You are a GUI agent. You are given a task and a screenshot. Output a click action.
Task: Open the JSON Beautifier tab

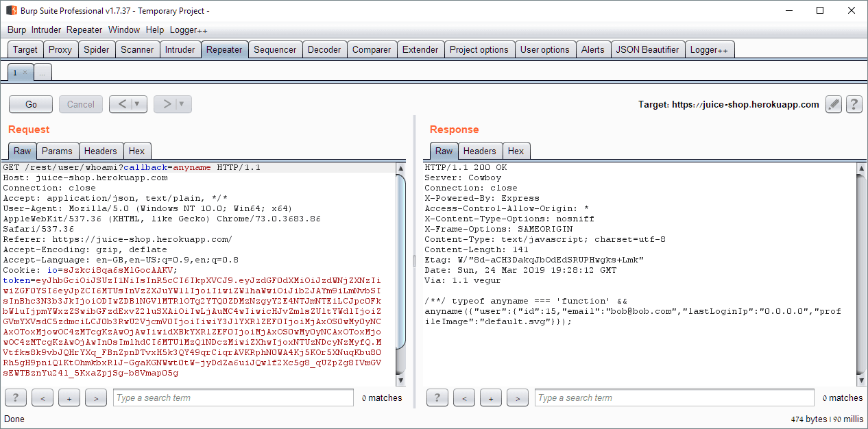point(647,49)
